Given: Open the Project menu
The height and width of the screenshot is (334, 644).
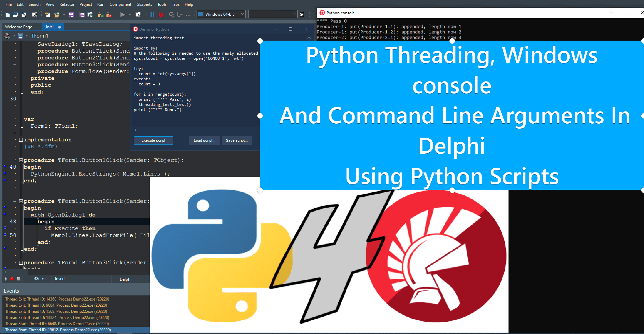Looking at the screenshot, I should [x=86, y=4].
